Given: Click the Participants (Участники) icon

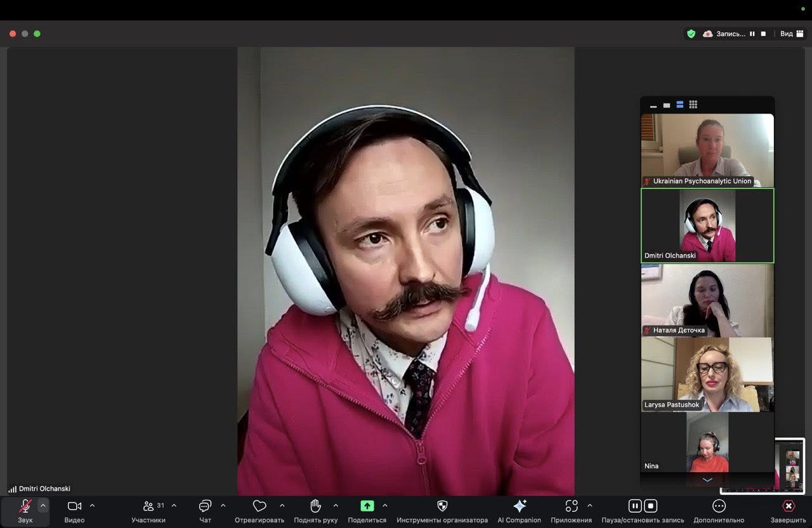Looking at the screenshot, I should [148, 506].
